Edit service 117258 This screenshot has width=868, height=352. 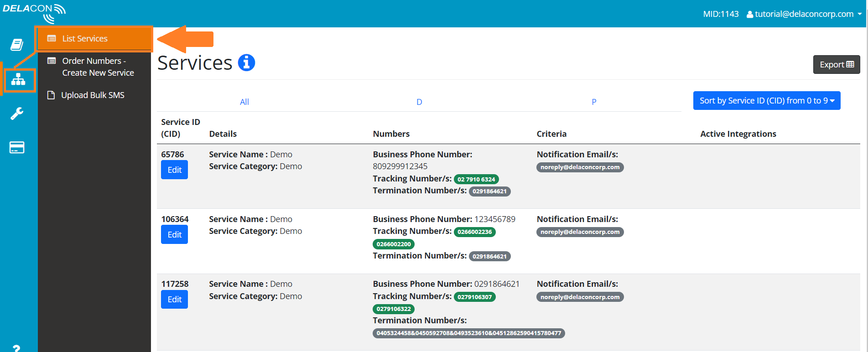click(174, 299)
